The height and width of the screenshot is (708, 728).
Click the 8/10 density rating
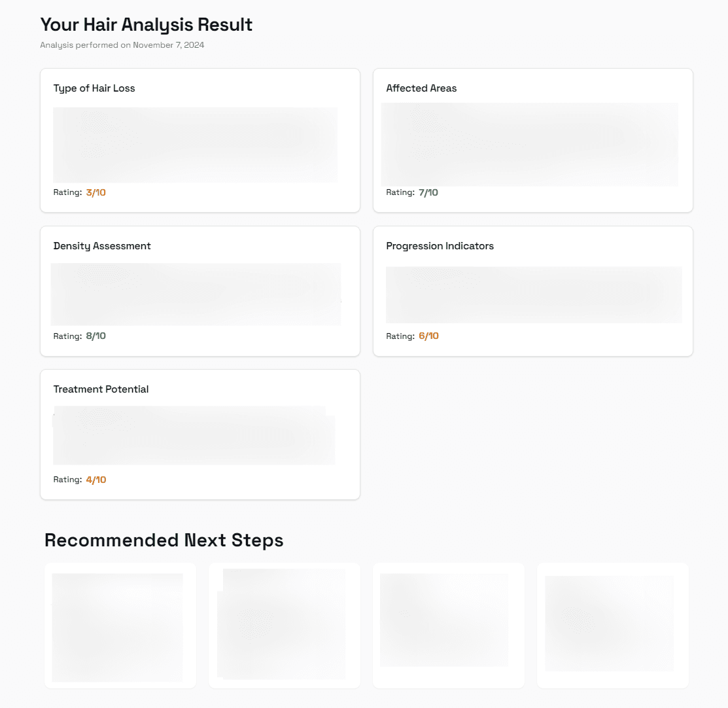tap(96, 336)
